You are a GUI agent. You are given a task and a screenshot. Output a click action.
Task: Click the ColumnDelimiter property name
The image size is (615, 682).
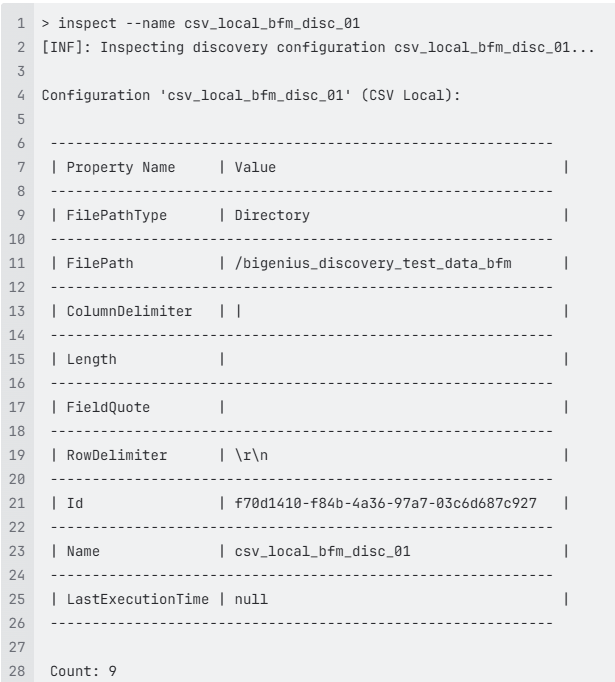pyautogui.click(x=129, y=311)
